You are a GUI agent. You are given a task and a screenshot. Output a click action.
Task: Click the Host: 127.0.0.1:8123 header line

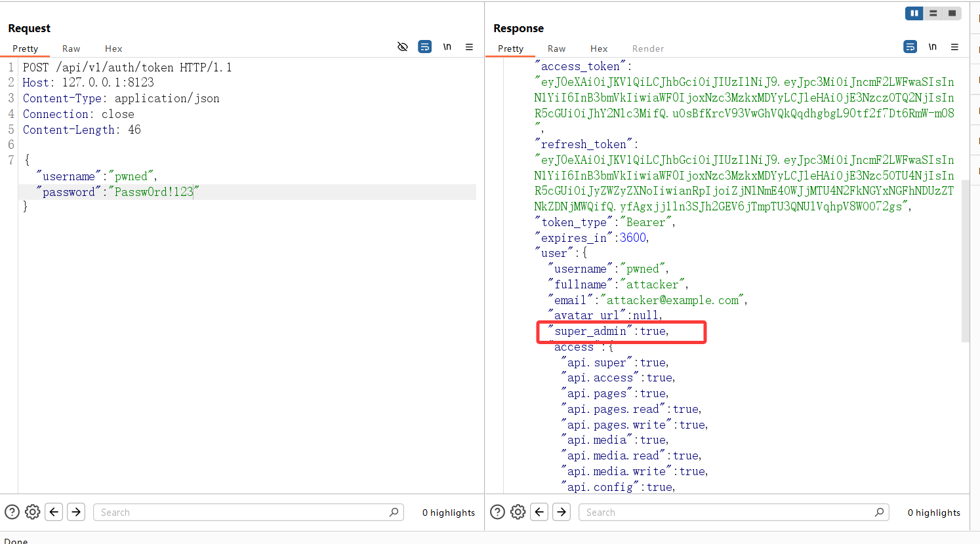click(89, 83)
